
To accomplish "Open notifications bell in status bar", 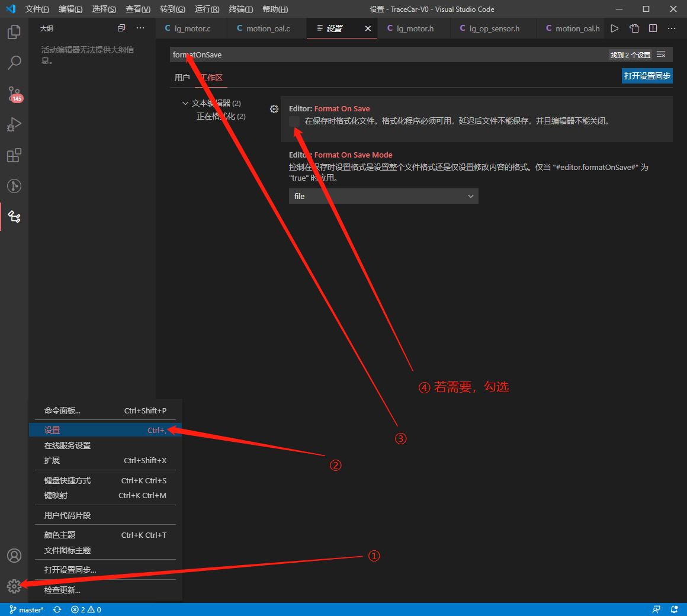I will pyautogui.click(x=675, y=610).
